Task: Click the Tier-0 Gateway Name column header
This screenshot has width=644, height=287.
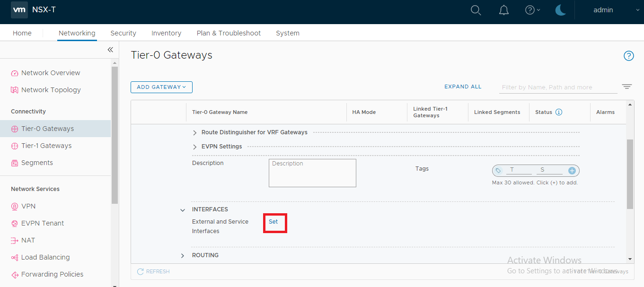Action: [x=220, y=112]
